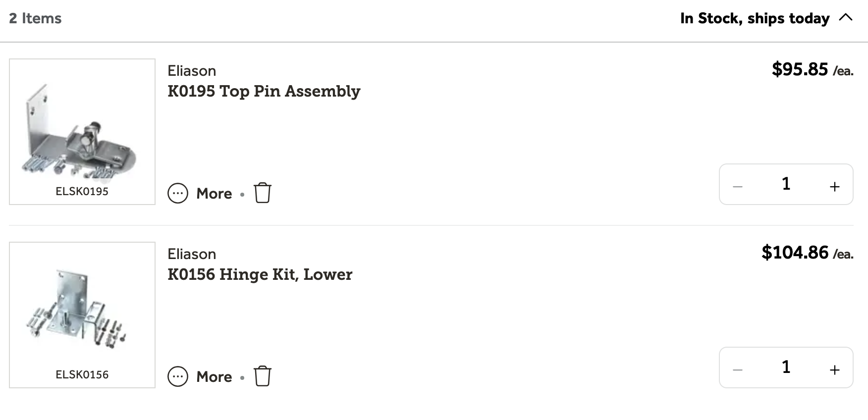The width and height of the screenshot is (868, 420).
Task: Select Eliason brand above K0156
Action: [x=192, y=254]
